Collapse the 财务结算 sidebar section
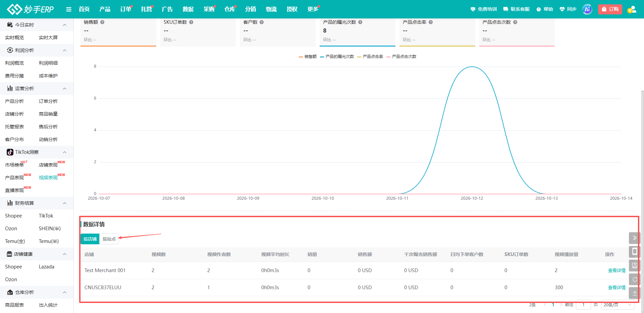 tap(64, 203)
